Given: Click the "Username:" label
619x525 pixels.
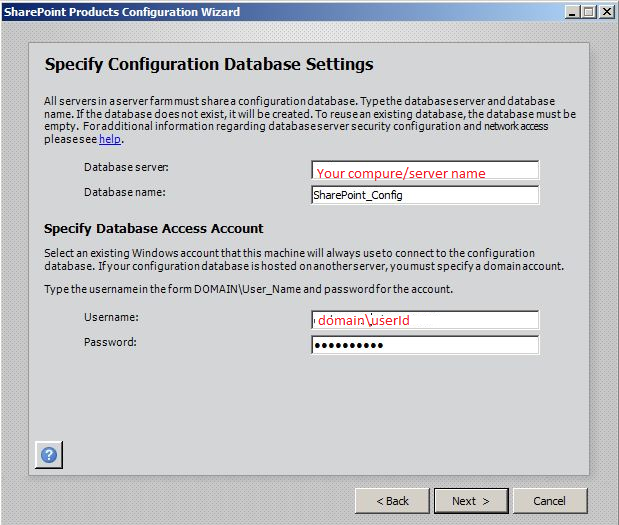Looking at the screenshot, I should 111,317.
